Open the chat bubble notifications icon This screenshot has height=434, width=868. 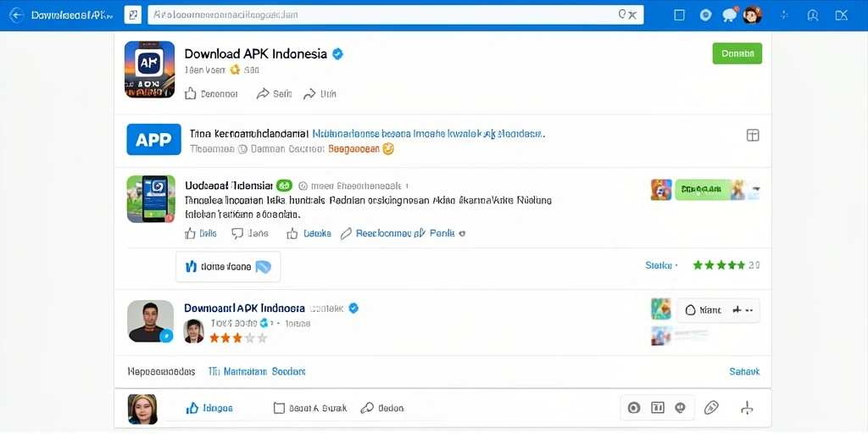(x=730, y=15)
